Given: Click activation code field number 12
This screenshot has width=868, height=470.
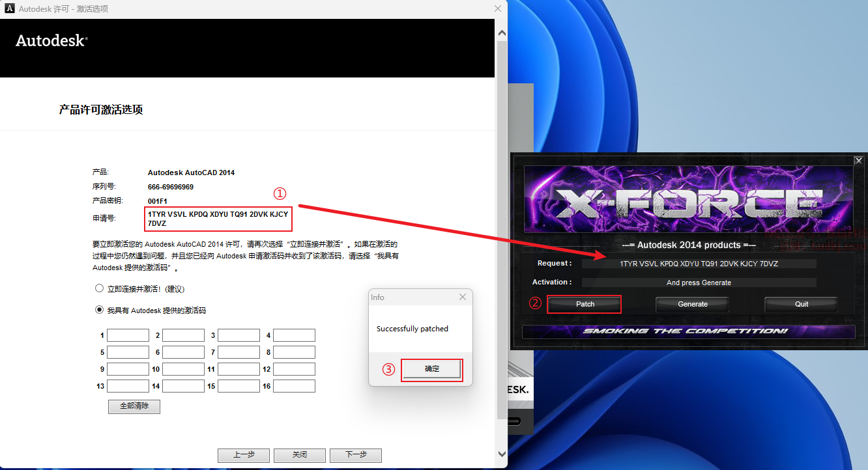Looking at the screenshot, I should tap(294, 369).
